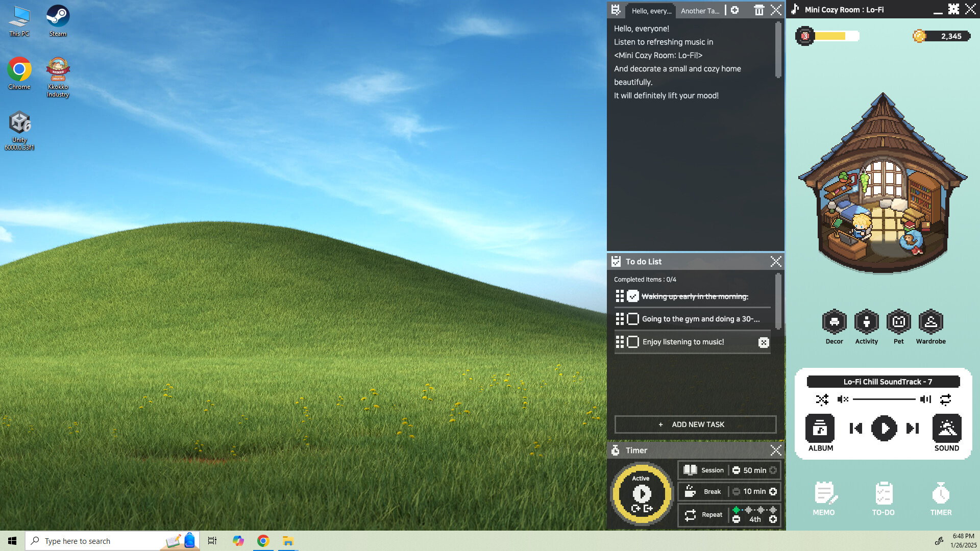
Task: Toggle shuffle in the music player
Action: 822,399
